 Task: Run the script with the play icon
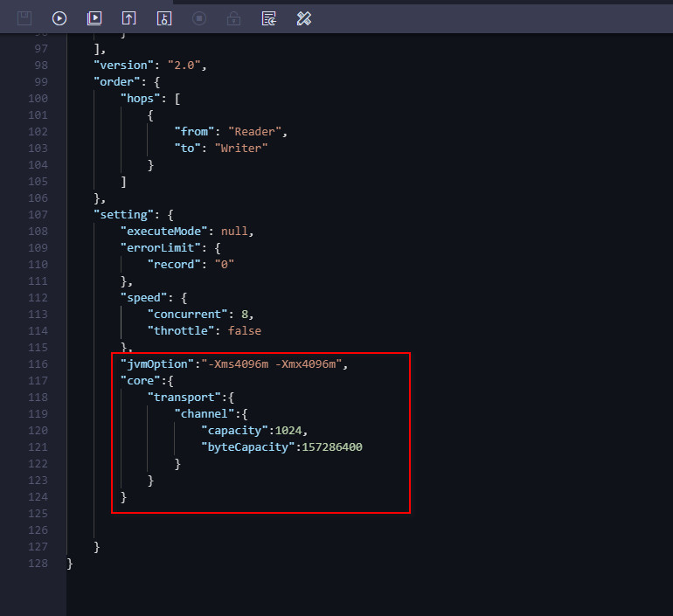click(x=59, y=17)
